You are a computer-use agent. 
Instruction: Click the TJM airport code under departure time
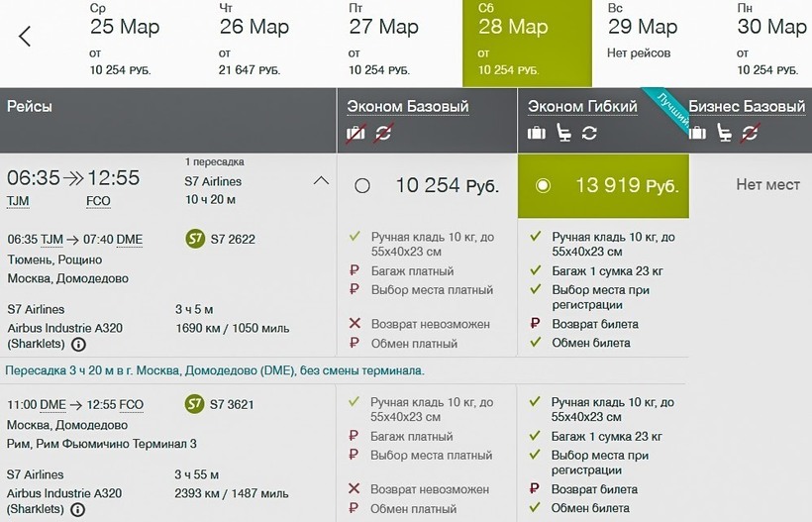pyautogui.click(x=18, y=201)
